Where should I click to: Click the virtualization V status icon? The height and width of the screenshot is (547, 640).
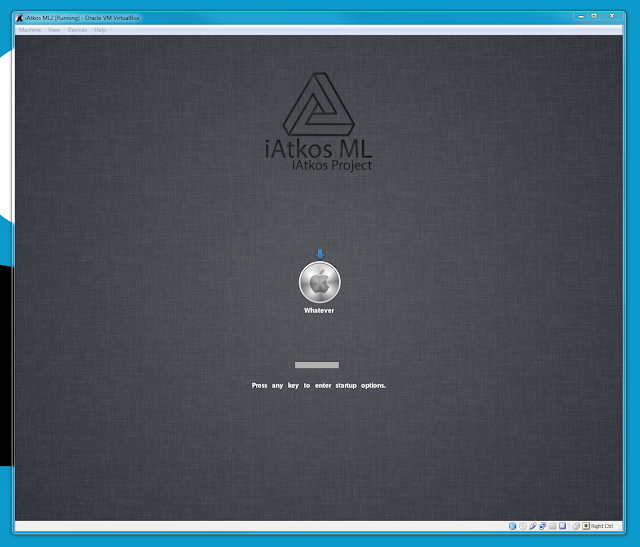point(562,526)
